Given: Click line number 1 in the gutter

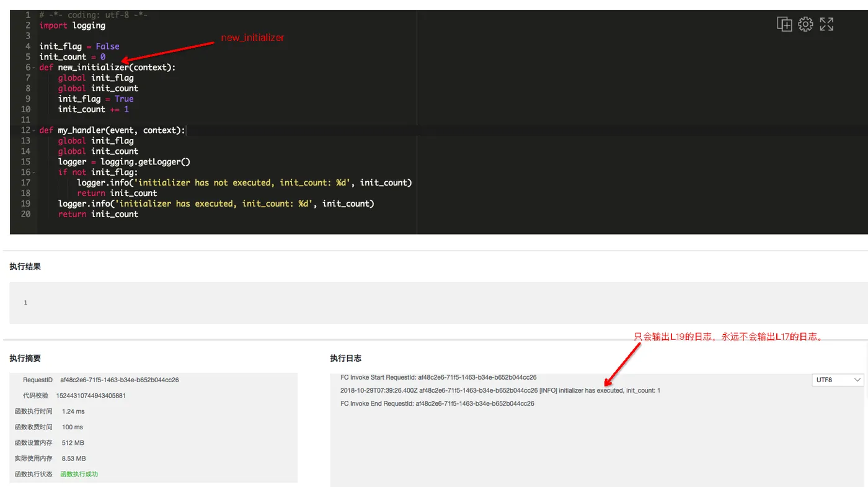Looking at the screenshot, I should point(27,15).
